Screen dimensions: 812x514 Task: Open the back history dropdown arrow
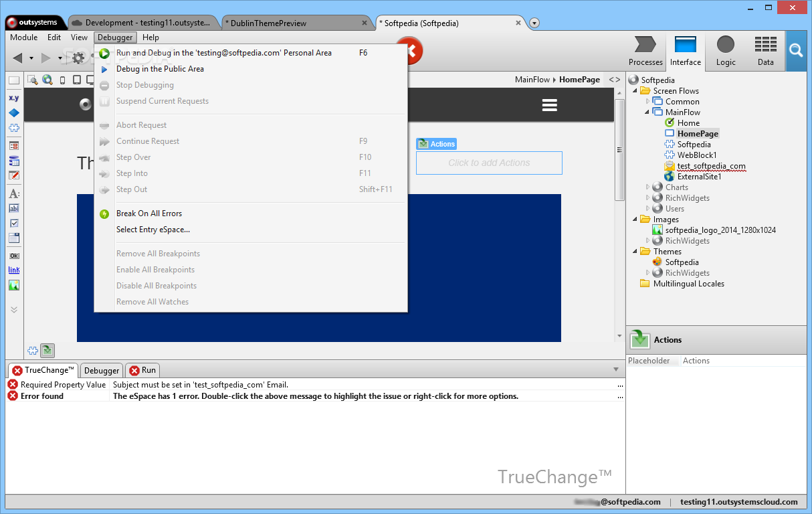click(31, 58)
